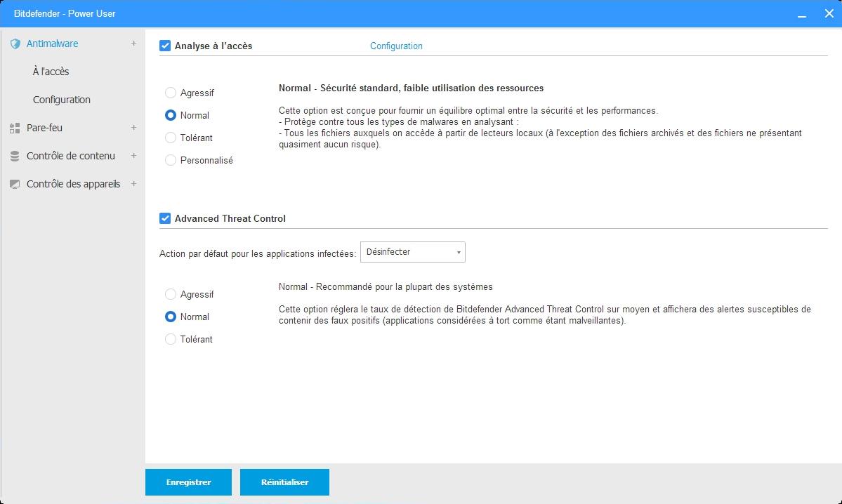Screen dimensions: 842x504
Task: Close the Bitdefender Power User window
Action: [829, 13]
